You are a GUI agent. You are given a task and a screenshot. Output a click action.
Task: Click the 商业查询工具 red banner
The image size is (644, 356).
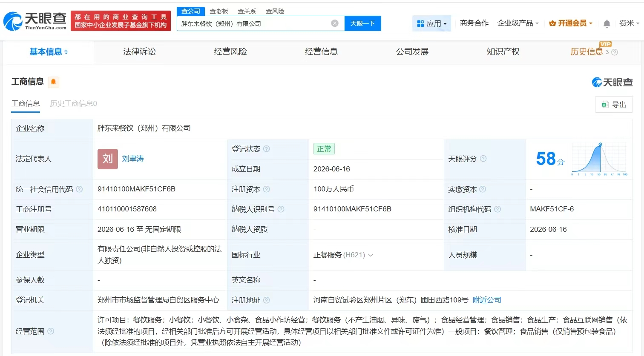point(121,21)
